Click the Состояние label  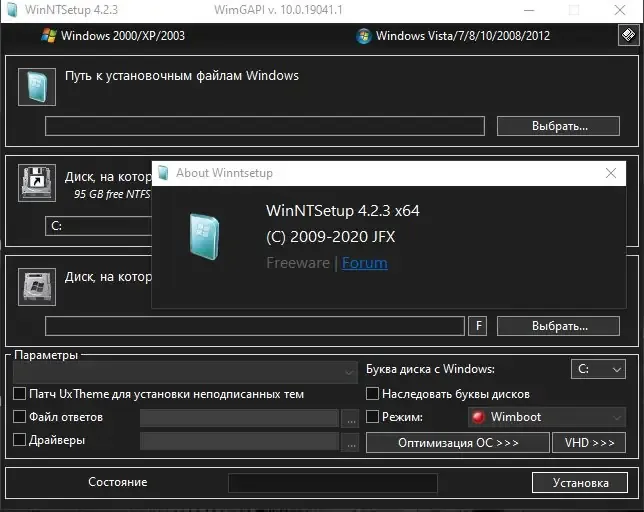coord(117,482)
